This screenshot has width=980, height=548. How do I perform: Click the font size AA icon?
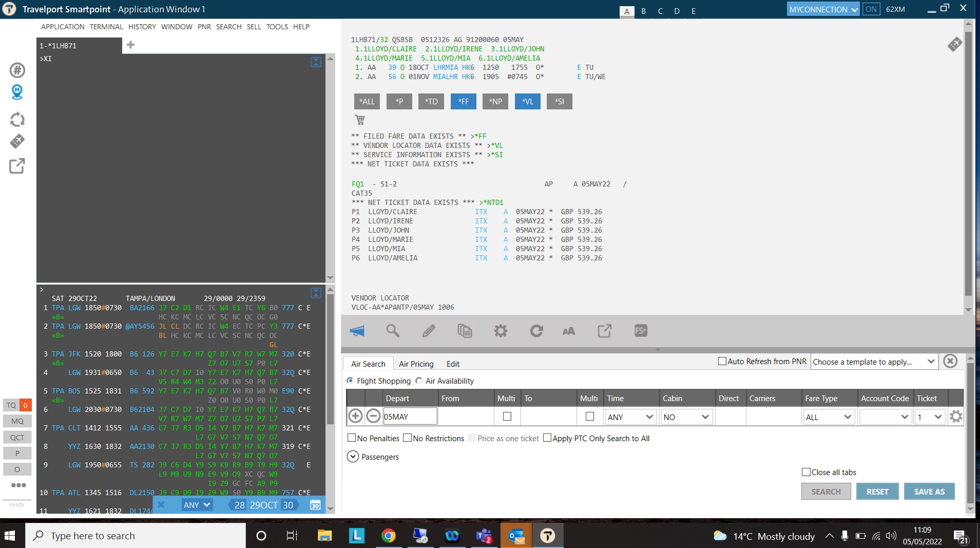coord(568,331)
